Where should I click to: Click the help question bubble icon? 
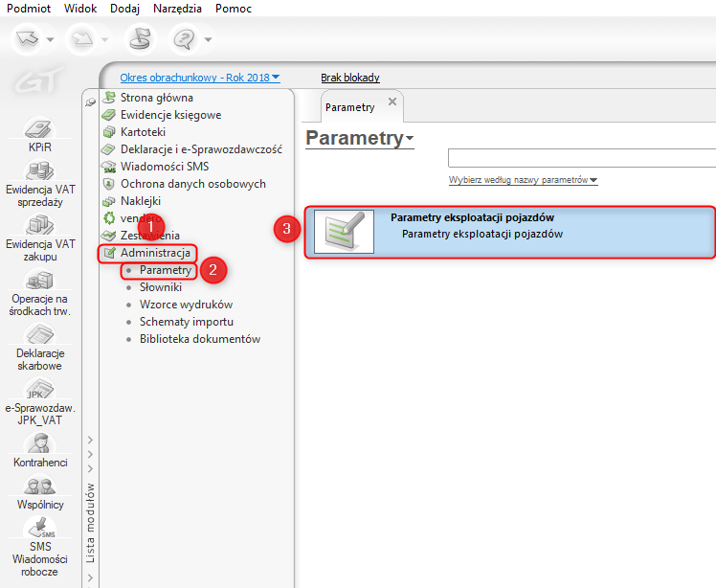(185, 39)
